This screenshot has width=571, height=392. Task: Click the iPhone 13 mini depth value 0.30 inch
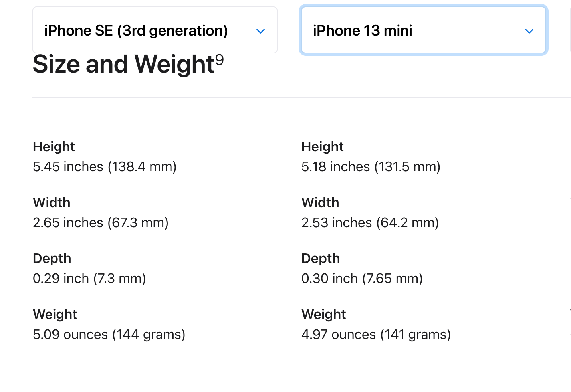point(362,278)
